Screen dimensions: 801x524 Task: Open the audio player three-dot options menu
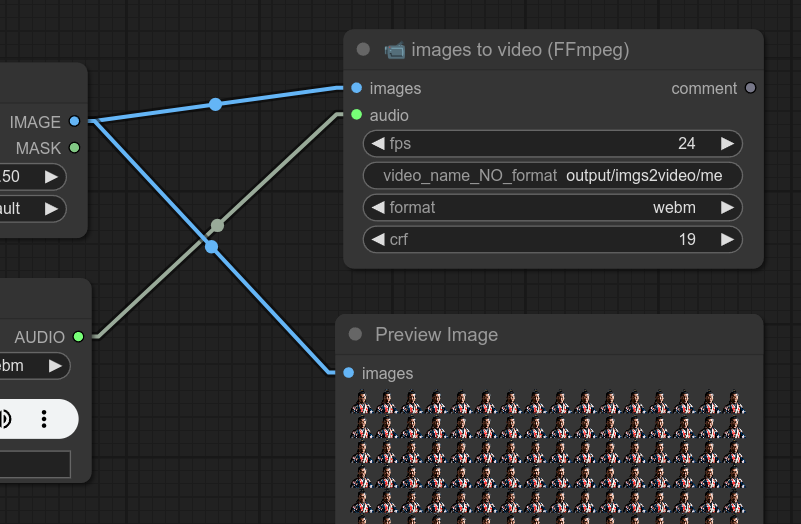tap(44, 418)
